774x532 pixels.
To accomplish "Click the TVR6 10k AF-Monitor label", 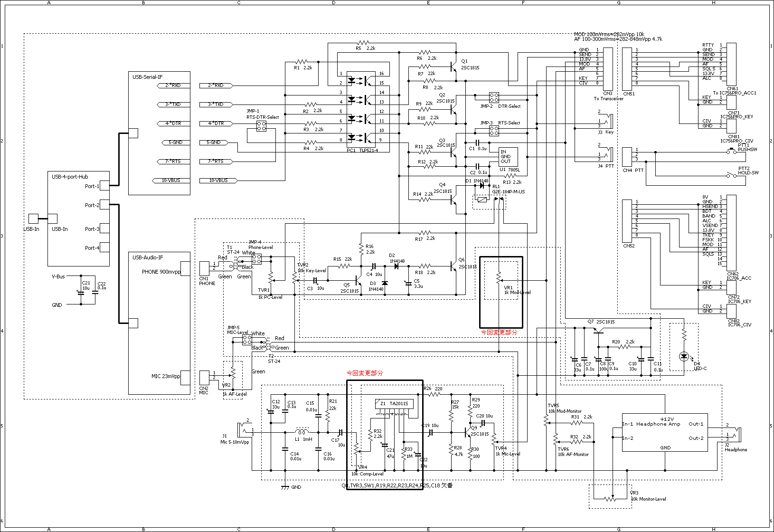I will tap(573, 452).
